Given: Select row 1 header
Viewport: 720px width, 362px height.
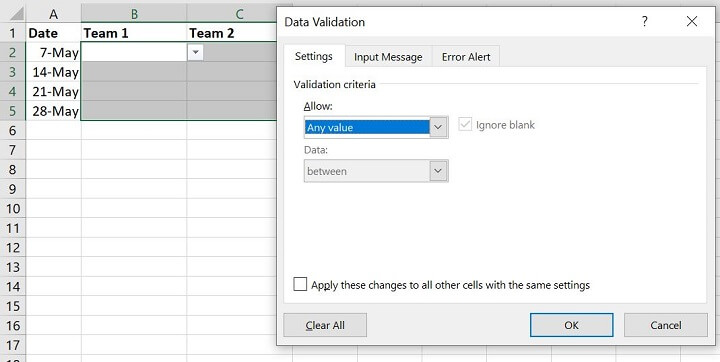Looking at the screenshot, I should 12,33.
